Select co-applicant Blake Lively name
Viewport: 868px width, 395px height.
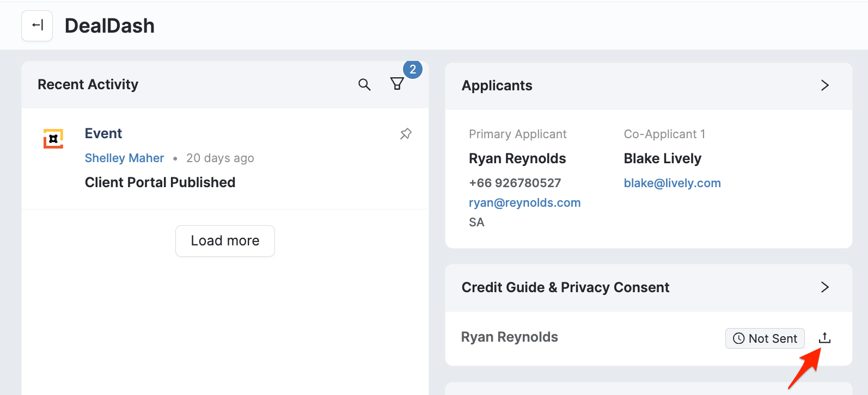pyautogui.click(x=662, y=159)
